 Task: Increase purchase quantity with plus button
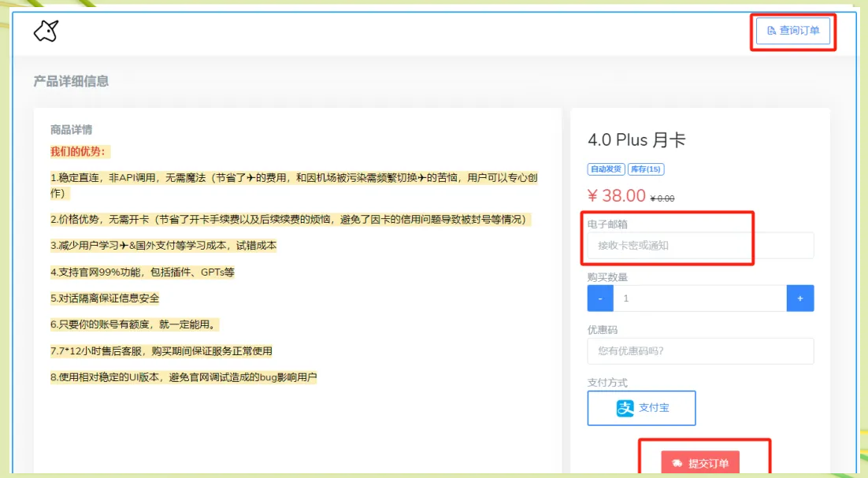tap(800, 298)
